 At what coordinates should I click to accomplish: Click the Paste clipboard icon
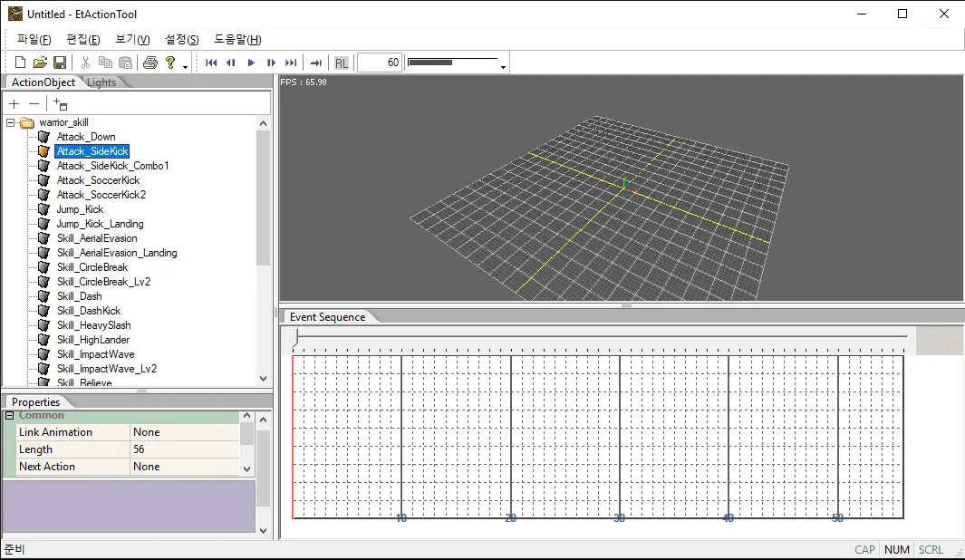coord(125,63)
